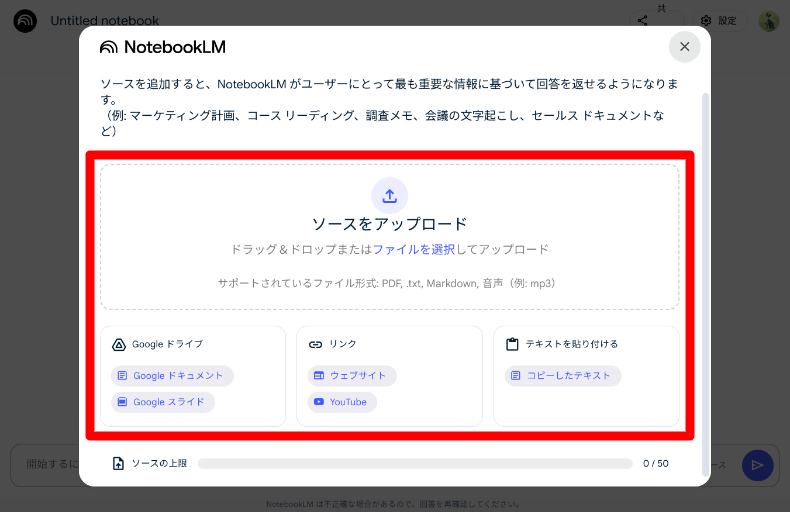Click the リンク section label

[343, 344]
